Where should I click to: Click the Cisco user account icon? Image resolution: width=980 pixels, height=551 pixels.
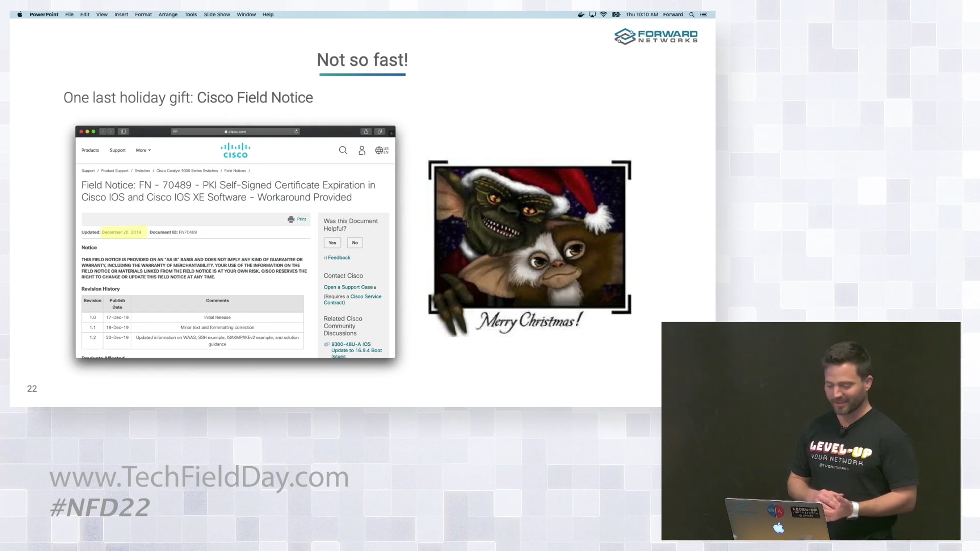click(362, 151)
